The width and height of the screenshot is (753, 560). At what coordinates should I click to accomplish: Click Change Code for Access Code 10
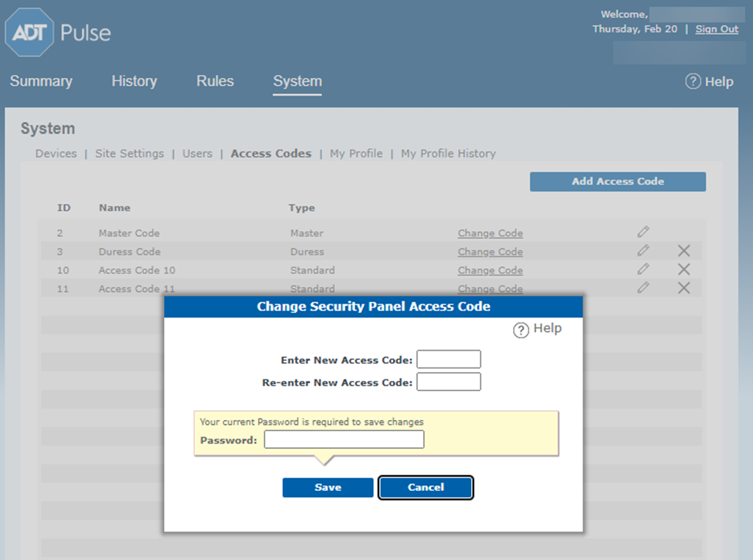click(490, 270)
